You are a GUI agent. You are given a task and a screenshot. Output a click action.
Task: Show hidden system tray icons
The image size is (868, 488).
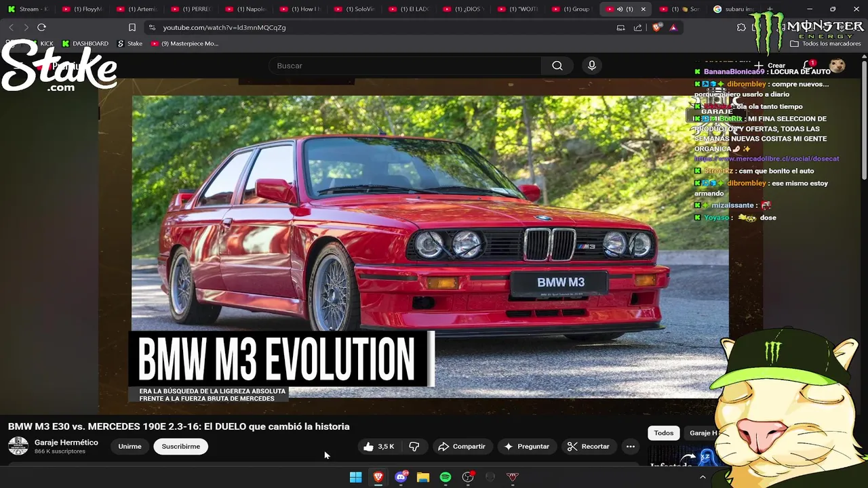tap(703, 477)
